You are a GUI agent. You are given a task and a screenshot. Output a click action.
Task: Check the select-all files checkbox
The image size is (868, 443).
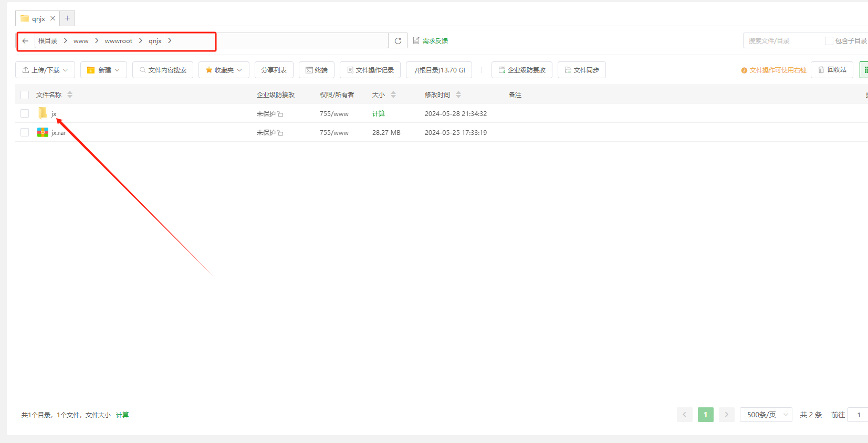25,95
